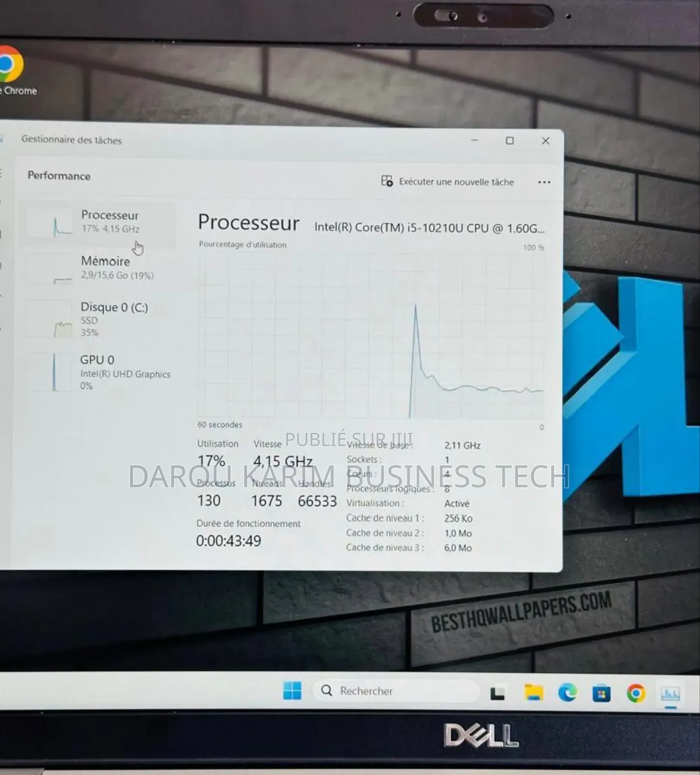Select the Processeur performance entry

point(109,221)
